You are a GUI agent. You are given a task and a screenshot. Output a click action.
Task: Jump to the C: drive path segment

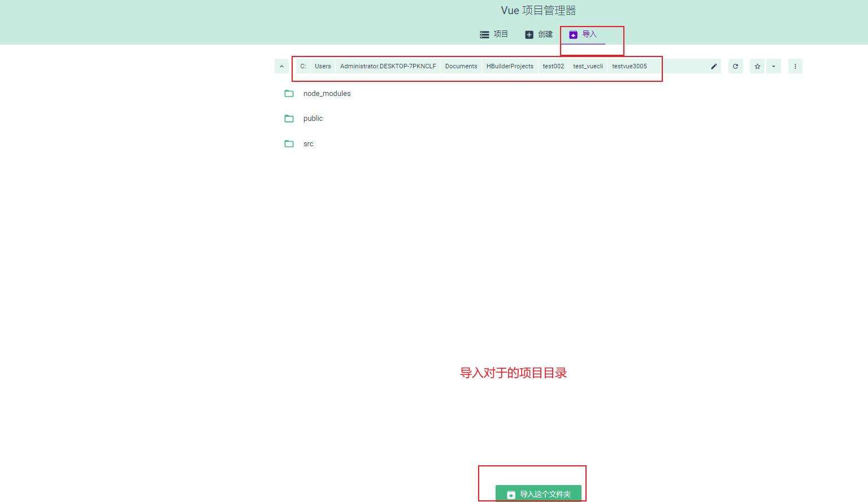pyautogui.click(x=303, y=66)
